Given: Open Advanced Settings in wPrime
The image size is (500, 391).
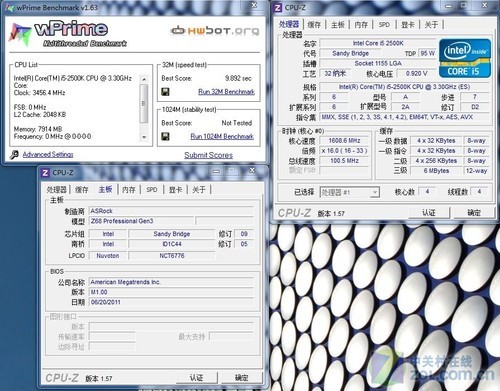Looking at the screenshot, I should pyautogui.click(x=48, y=154).
